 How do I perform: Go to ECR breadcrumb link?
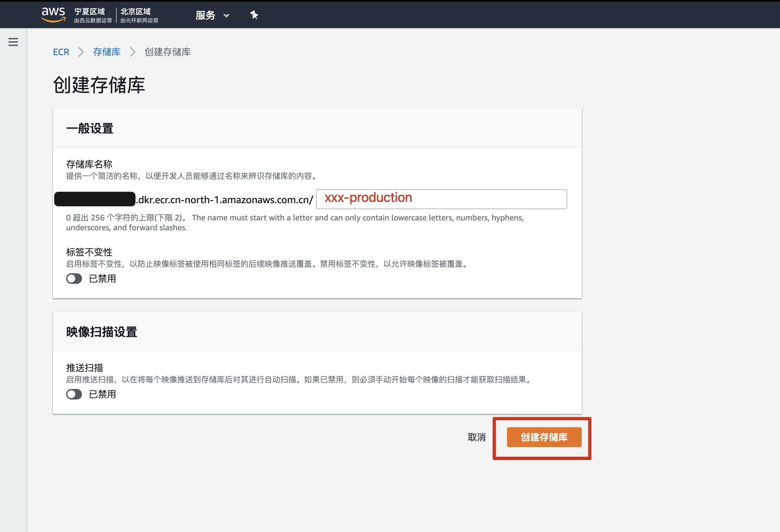tap(61, 52)
